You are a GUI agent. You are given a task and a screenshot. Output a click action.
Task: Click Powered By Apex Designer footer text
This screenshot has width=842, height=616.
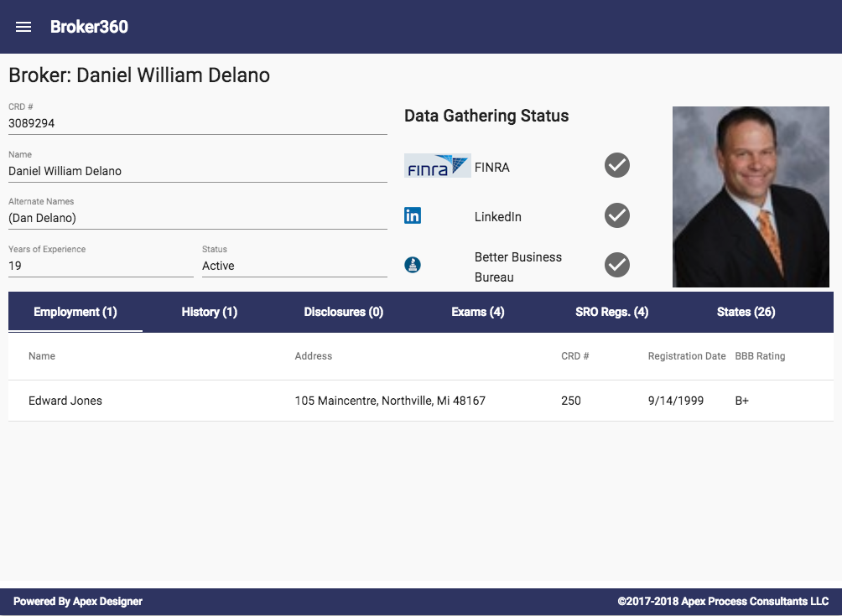coord(78,602)
